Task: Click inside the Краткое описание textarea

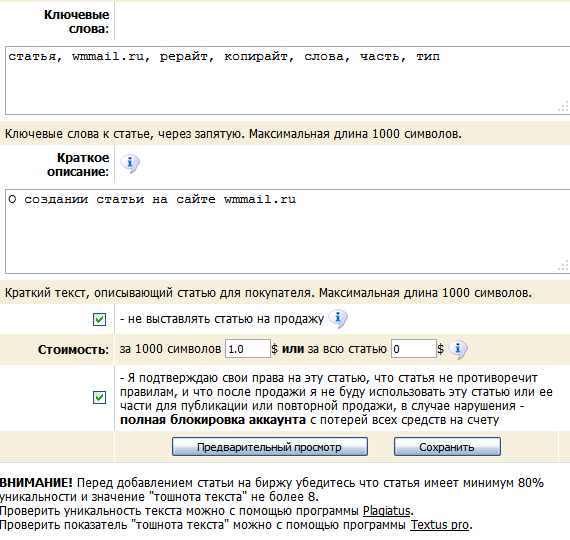Action: 288,231
